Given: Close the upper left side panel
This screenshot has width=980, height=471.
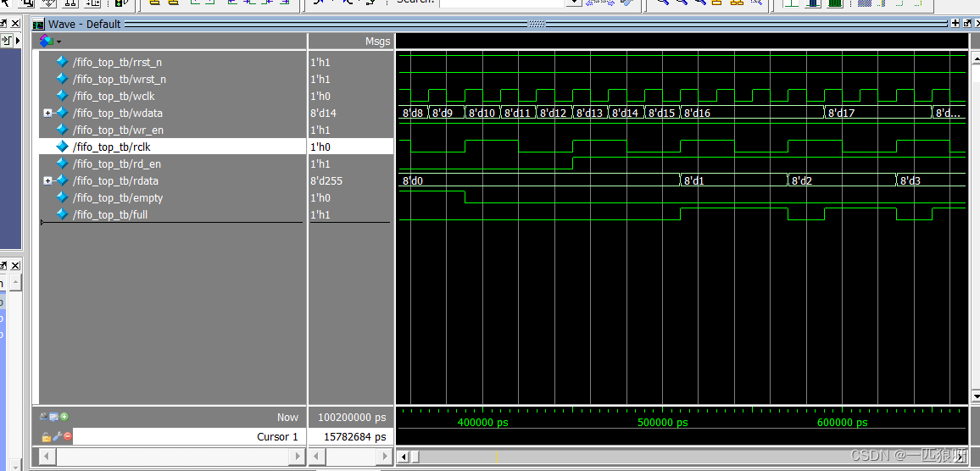Looking at the screenshot, I should [15, 24].
